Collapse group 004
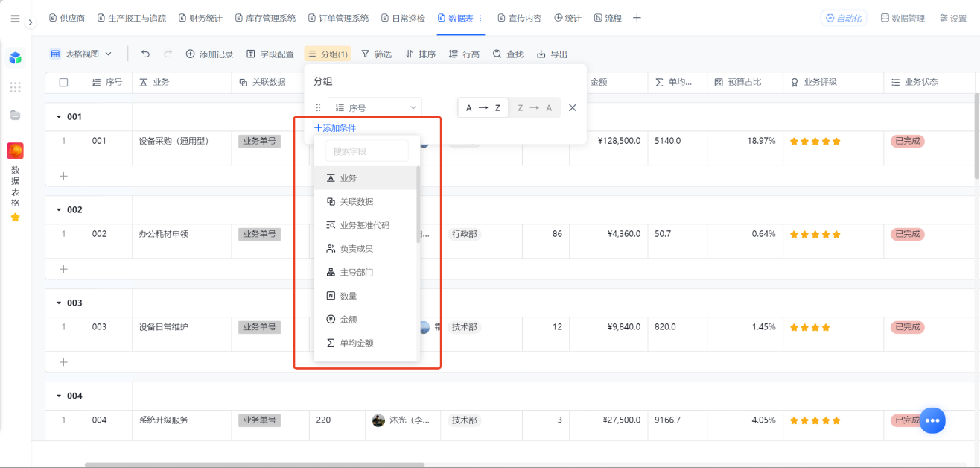 click(59, 396)
